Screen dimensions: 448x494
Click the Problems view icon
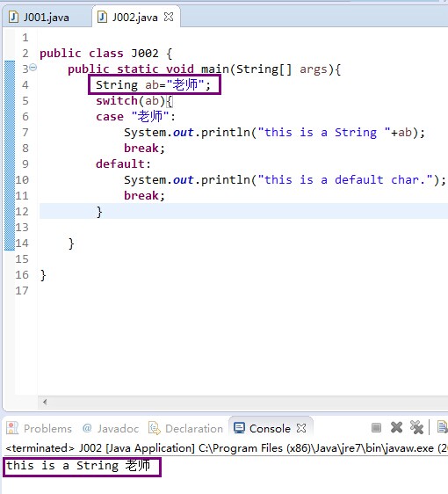12,428
